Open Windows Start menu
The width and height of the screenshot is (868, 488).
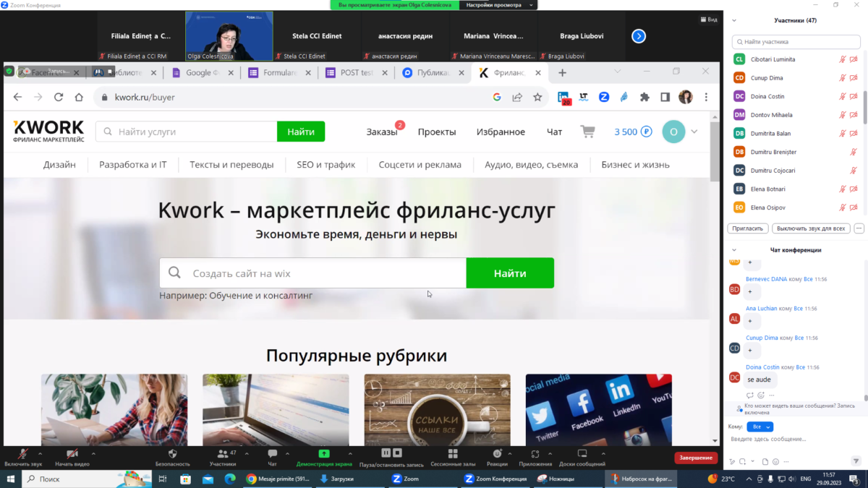(11, 479)
